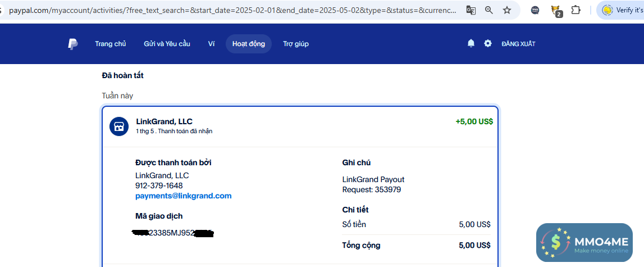Viewport: 644px width, 267px height.
Task: Go to the Trang chủ menu
Action: tap(111, 44)
